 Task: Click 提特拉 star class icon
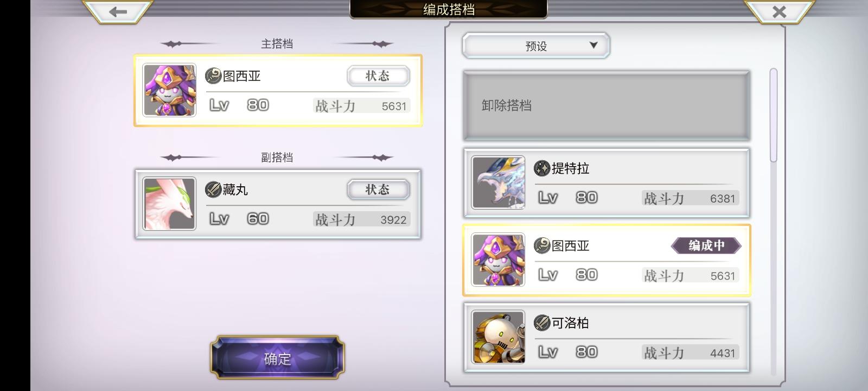[542, 168]
